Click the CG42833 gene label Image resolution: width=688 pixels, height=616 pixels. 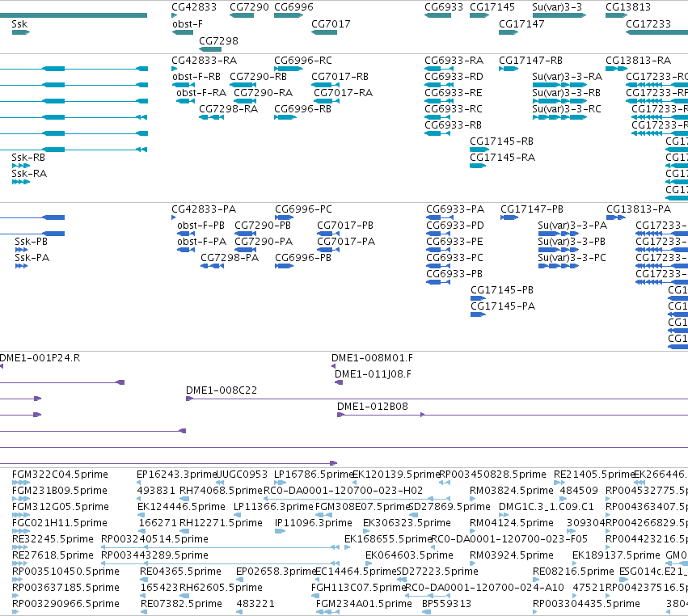coord(194,7)
